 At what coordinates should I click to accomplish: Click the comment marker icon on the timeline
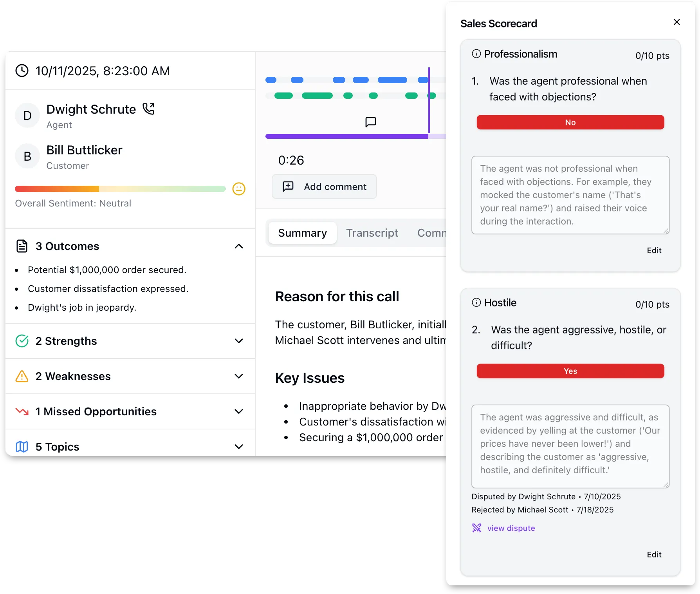[370, 122]
